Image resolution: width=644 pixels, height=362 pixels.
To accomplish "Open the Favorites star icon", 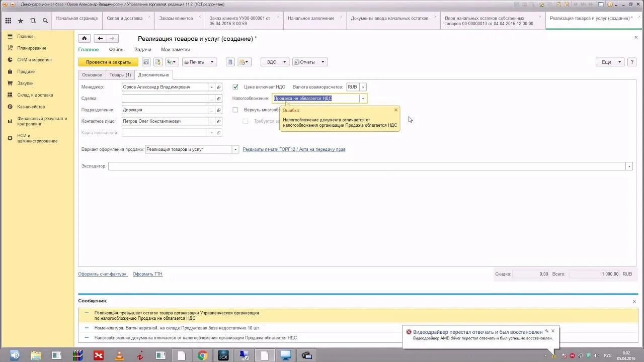I will (x=21, y=21).
